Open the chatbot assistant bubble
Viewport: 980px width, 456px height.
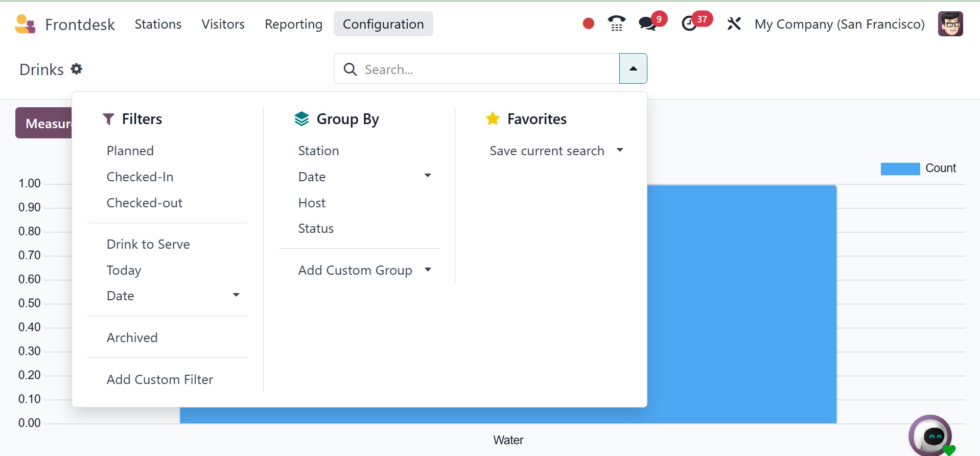point(931,436)
